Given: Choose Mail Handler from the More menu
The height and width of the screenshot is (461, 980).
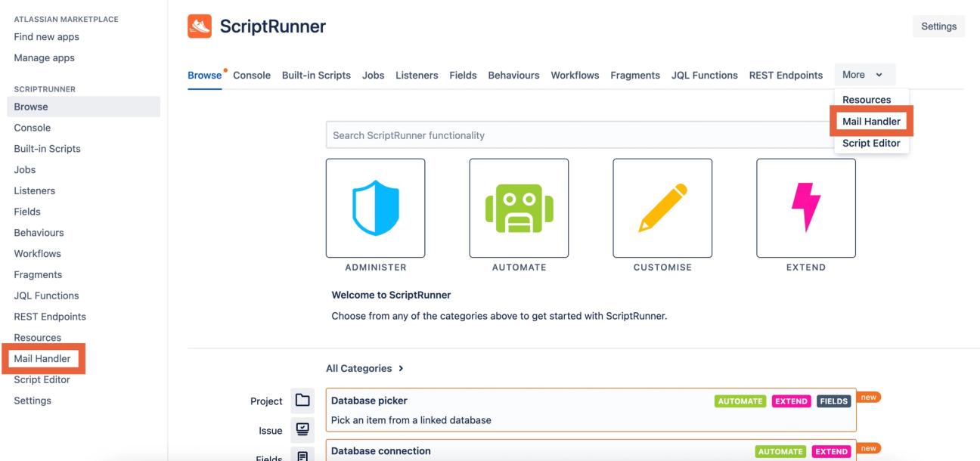Looking at the screenshot, I should (872, 122).
